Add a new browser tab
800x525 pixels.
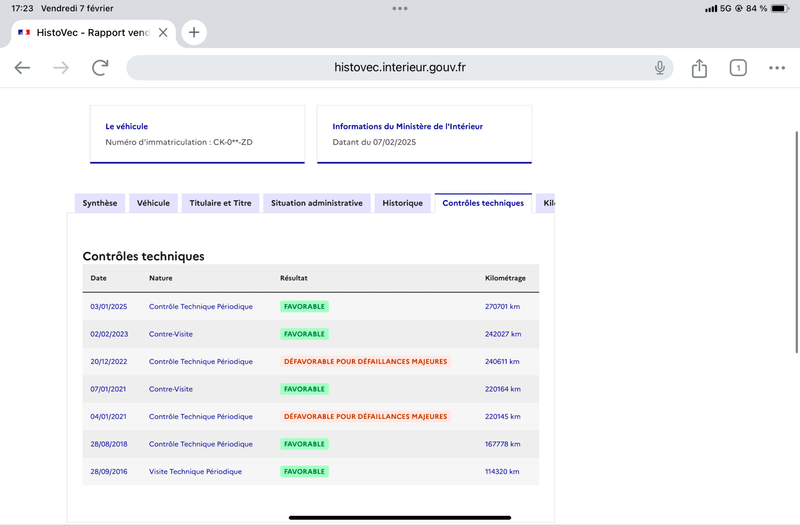pyautogui.click(x=194, y=33)
